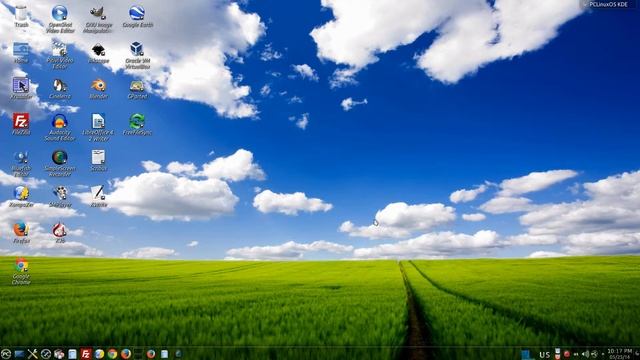Launch OpenShot Video Editor from the desktop
This screenshot has height=360, width=640.
(x=60, y=19)
